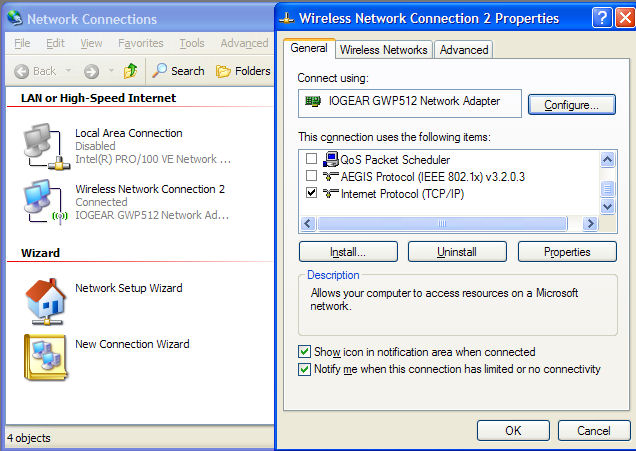
Task: Uncheck the Internet Protocol (TCP/IP) checkbox
Action: (311, 193)
